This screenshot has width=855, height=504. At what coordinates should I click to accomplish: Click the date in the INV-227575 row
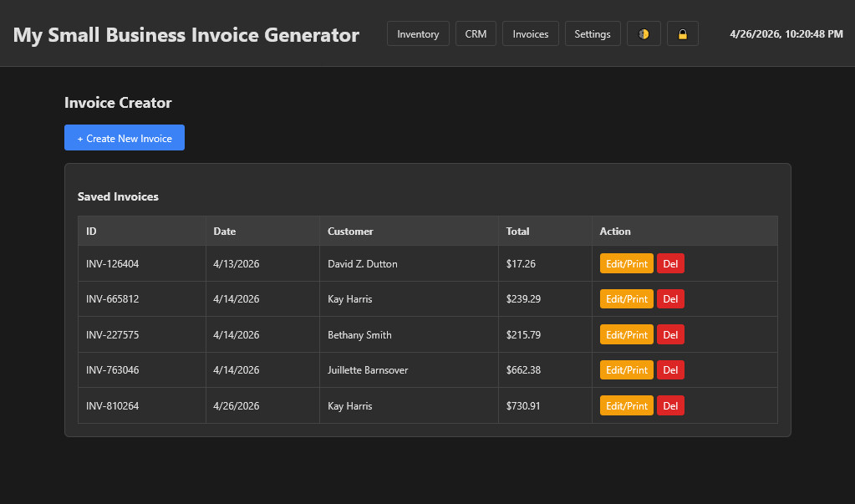(x=236, y=335)
